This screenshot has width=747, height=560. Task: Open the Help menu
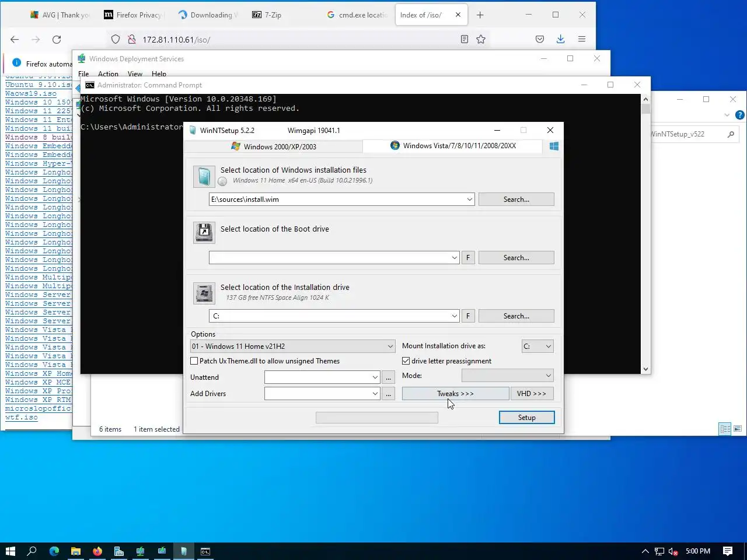pos(159,74)
